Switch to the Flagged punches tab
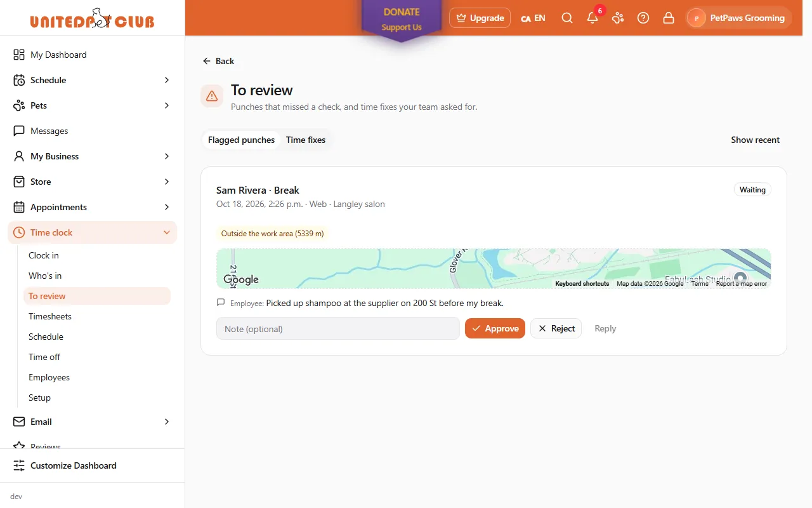Screen dimensions: 812x508 241,140
